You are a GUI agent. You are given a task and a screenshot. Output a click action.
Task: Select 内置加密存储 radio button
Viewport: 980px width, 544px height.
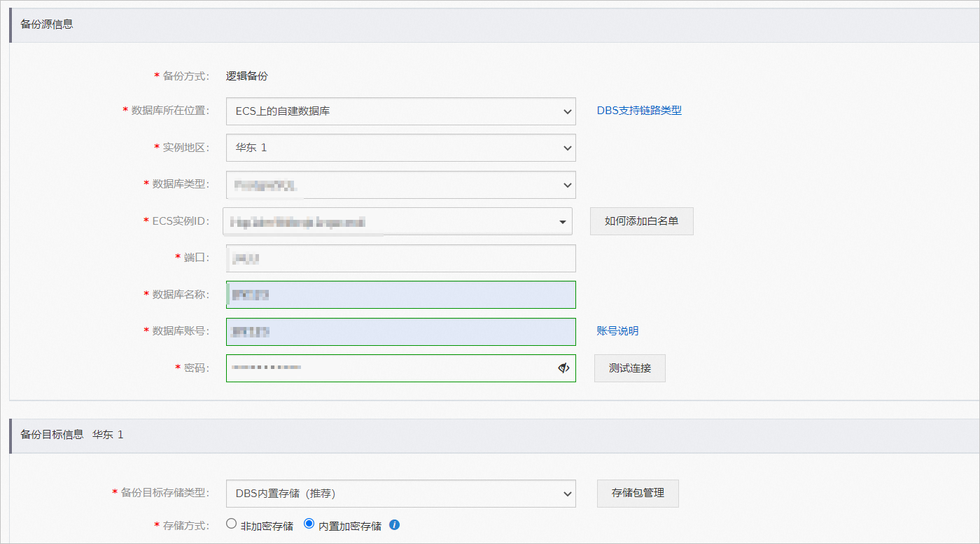tap(309, 524)
